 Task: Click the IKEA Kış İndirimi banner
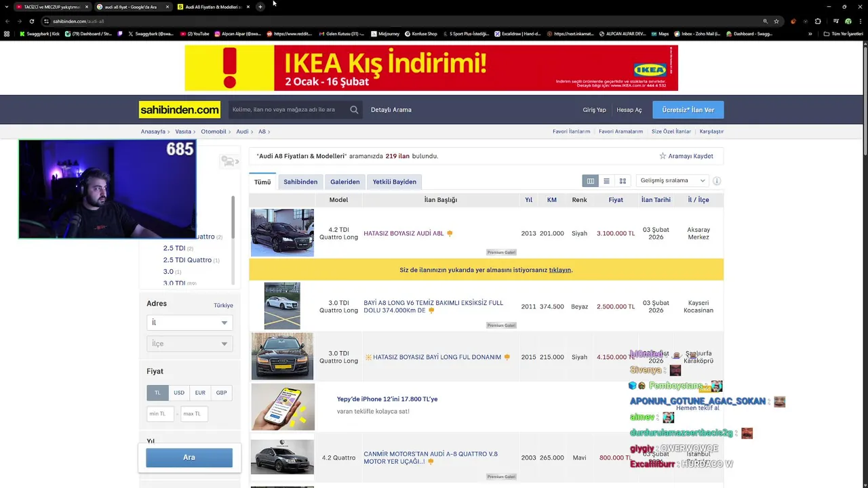(x=431, y=68)
